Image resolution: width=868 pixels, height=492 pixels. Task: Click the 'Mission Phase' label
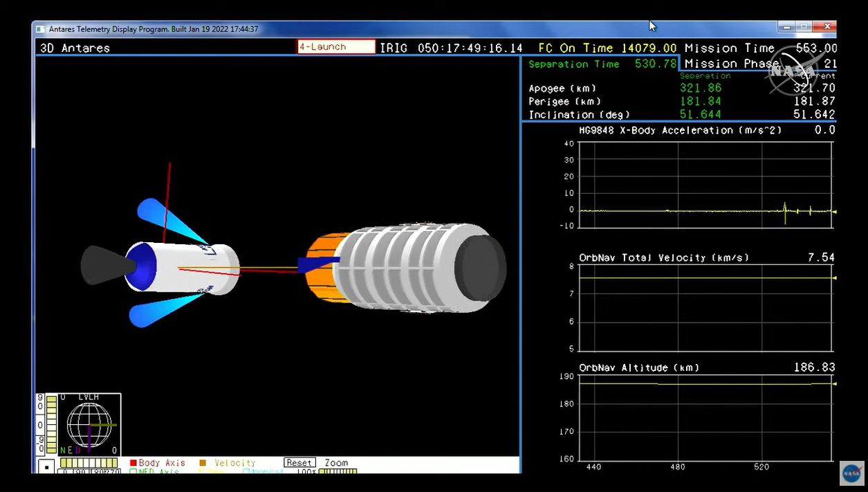732,64
